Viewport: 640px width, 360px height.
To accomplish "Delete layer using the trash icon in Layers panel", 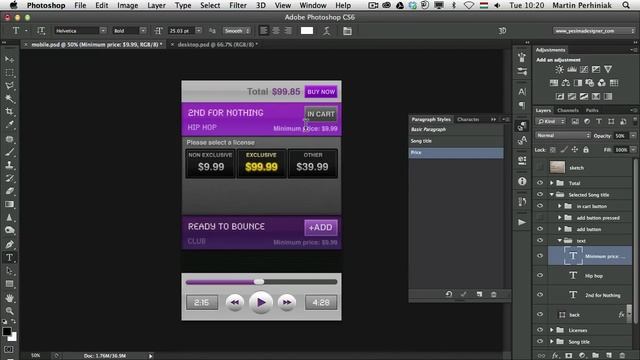I will click(x=622, y=356).
